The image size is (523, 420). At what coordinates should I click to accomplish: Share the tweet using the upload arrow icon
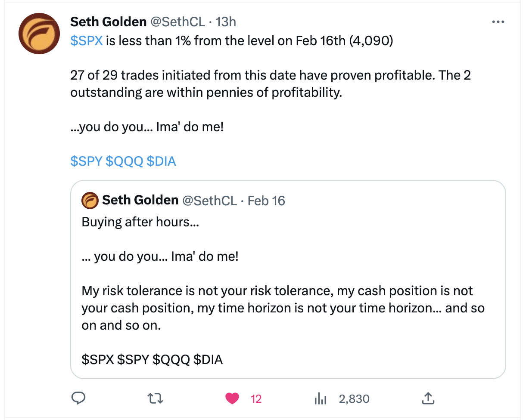point(427,399)
